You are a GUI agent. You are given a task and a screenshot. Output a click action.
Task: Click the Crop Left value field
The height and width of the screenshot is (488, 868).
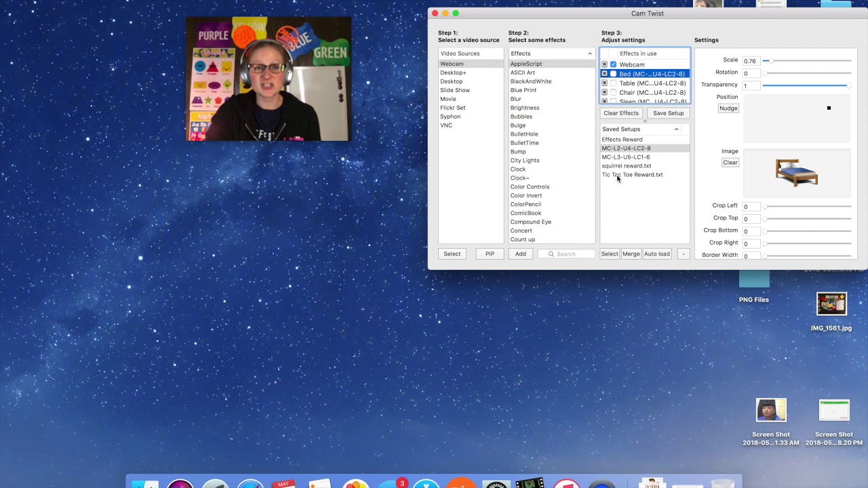[x=751, y=206]
